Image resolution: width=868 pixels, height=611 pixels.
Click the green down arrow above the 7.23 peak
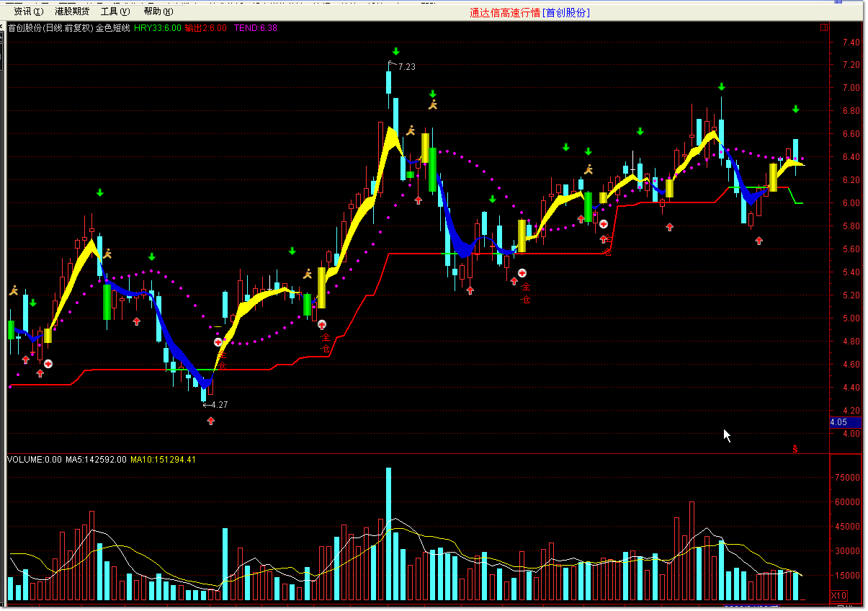point(395,51)
